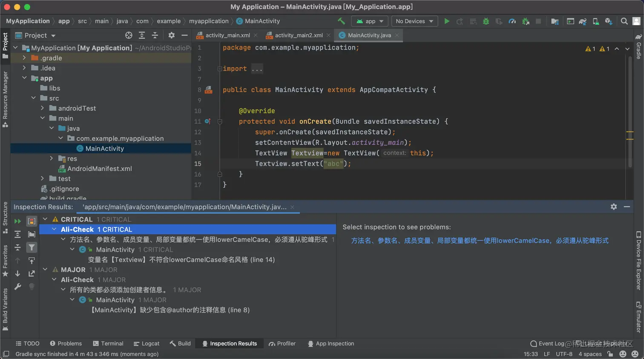This screenshot has height=359, width=644.
Task: Switch to the activity_main2.xml editor tab
Action: [x=299, y=35]
